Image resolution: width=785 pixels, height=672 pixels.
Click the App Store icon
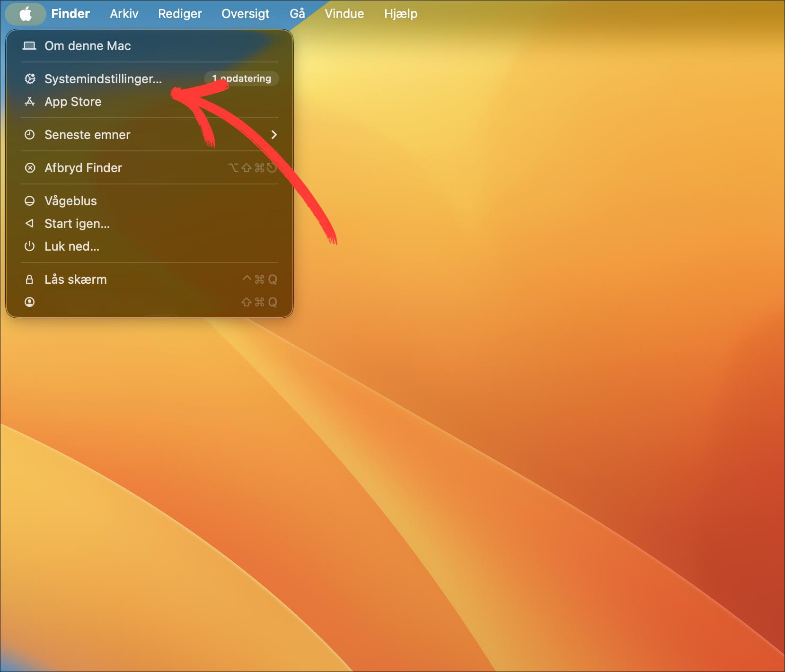(x=30, y=101)
